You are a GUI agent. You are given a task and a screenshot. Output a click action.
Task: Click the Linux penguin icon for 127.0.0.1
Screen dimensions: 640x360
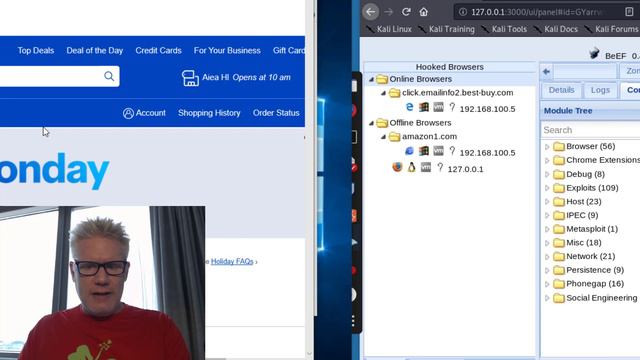pyautogui.click(x=411, y=167)
